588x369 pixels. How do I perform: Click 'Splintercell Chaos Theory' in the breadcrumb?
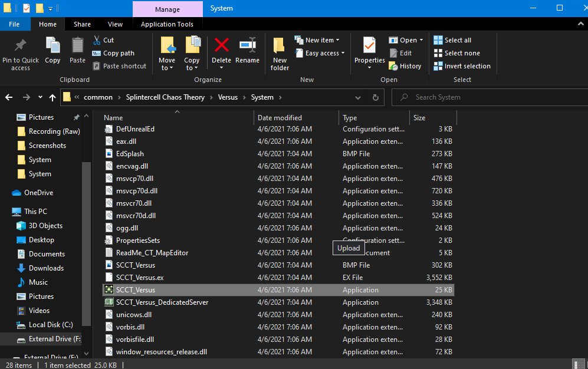[x=165, y=97]
